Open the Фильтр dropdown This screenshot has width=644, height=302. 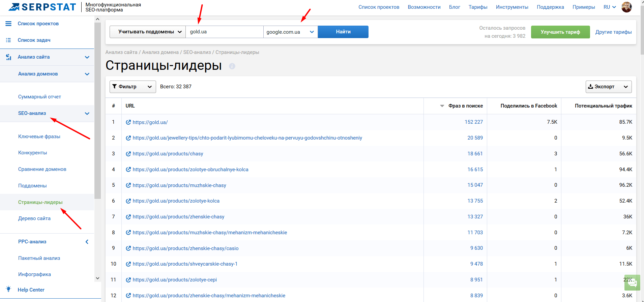(133, 87)
